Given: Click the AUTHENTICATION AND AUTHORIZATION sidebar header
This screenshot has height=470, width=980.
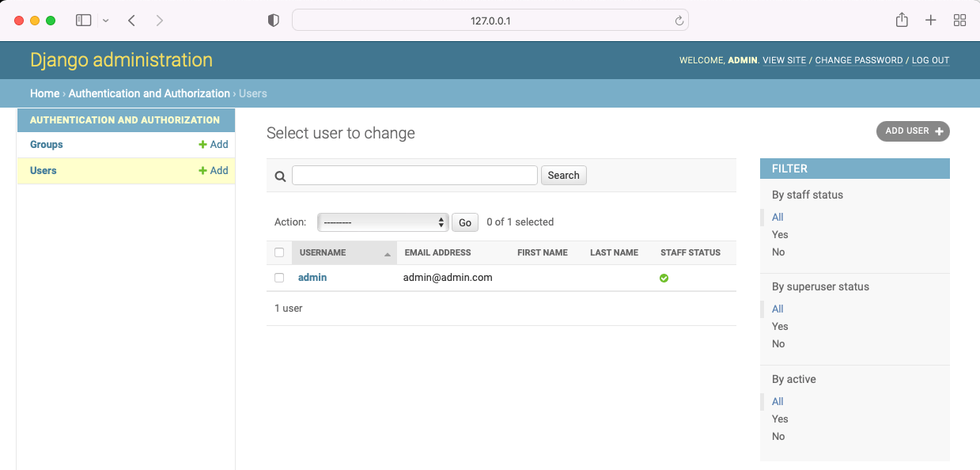Looking at the screenshot, I should (x=125, y=120).
